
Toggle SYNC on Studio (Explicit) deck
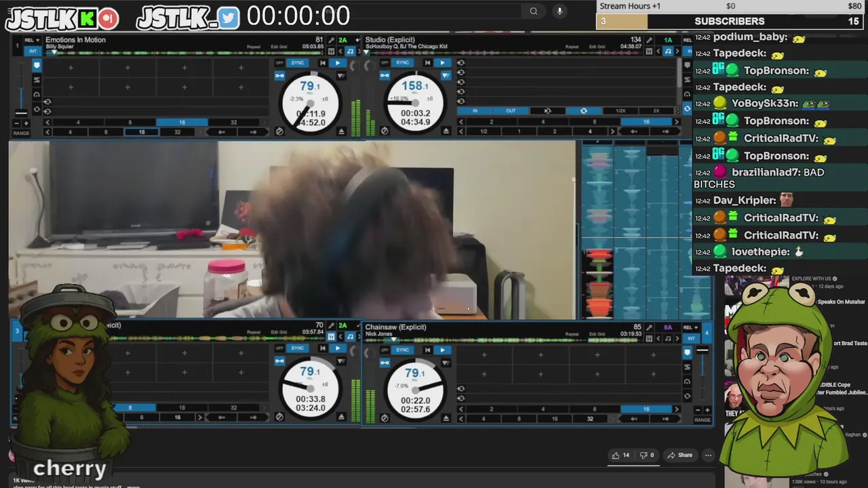coord(403,63)
